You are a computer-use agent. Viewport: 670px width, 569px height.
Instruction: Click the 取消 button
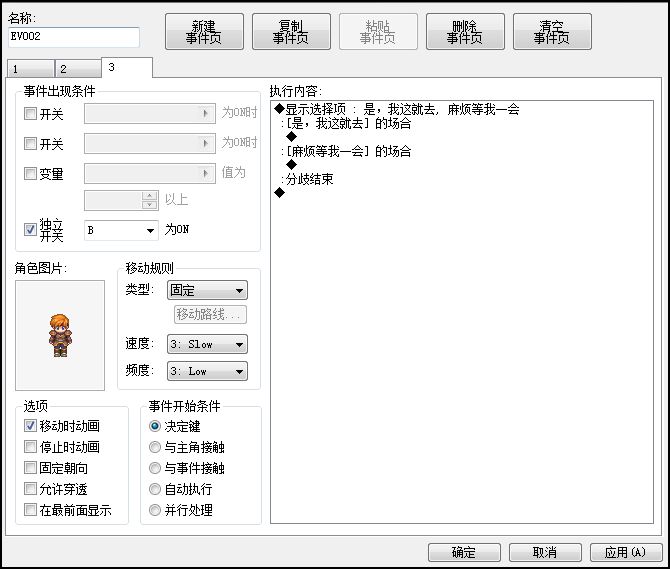pos(545,552)
